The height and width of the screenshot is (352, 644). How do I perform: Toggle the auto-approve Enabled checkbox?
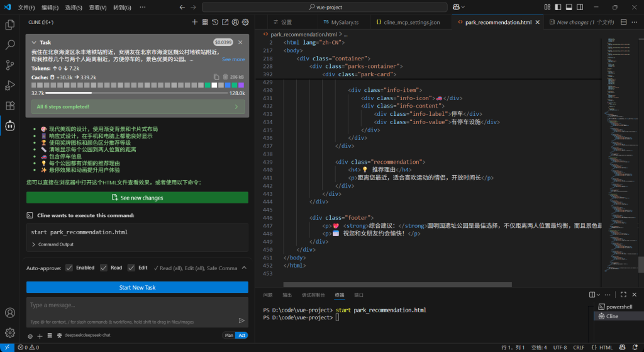coord(69,268)
